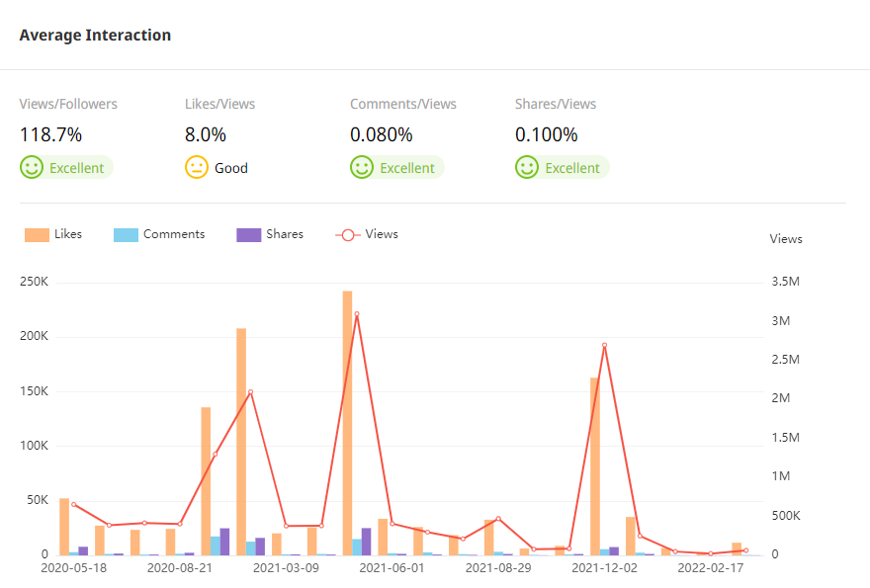Click the blue Comments legend swatch
870x588 pixels.
point(126,235)
